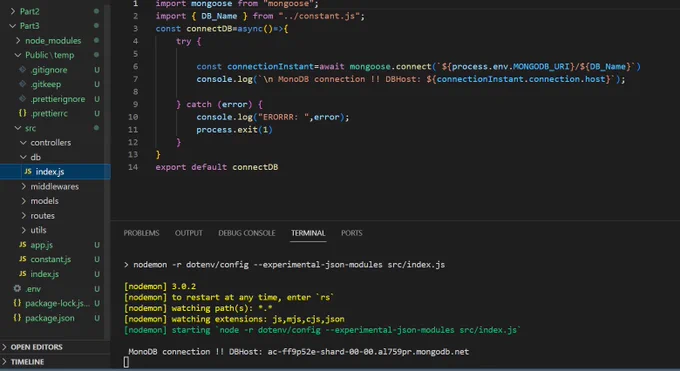
Task: Click the Part3 folder name
Action: pos(29,26)
